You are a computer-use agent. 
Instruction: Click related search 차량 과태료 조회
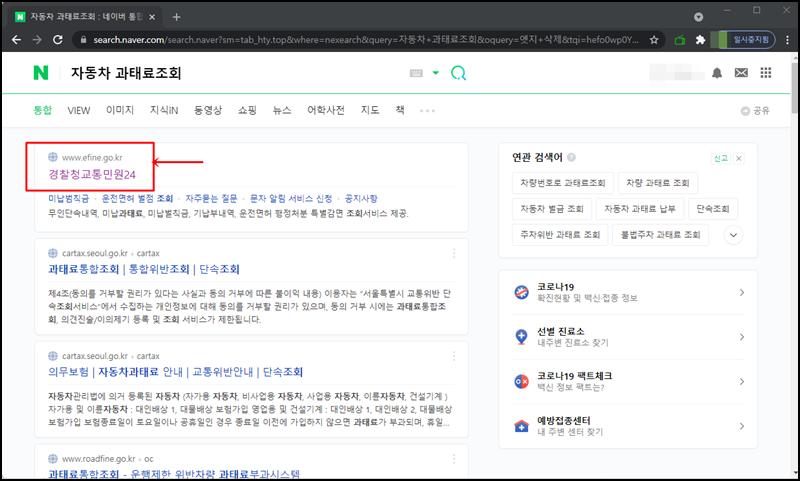pyautogui.click(x=658, y=183)
